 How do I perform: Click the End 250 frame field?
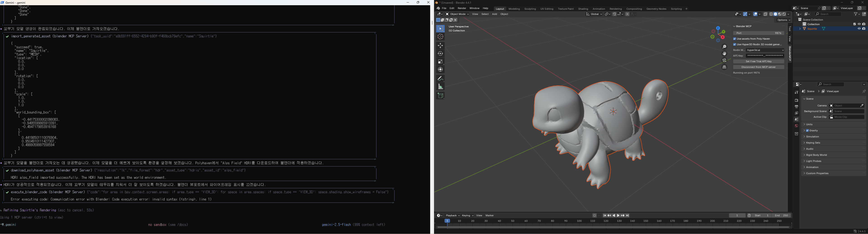coord(781,215)
